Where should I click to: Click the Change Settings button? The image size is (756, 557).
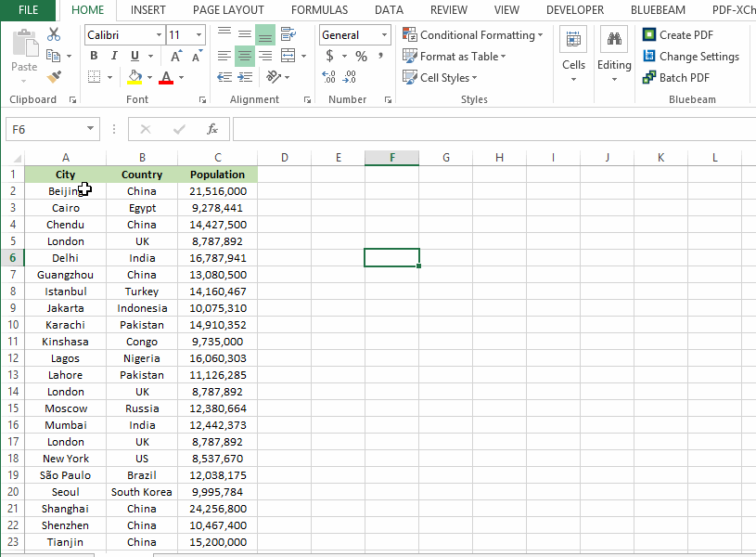pos(690,56)
